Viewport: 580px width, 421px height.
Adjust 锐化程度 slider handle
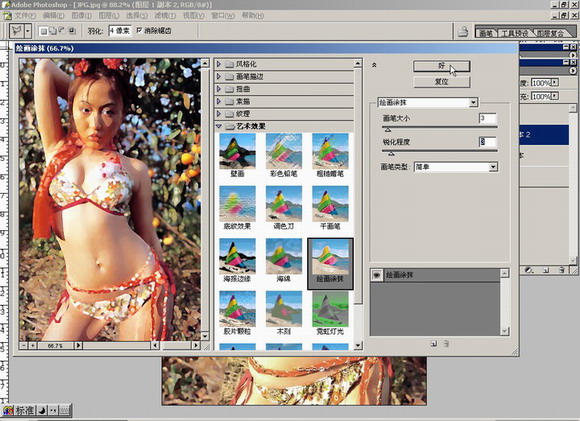pyautogui.click(x=391, y=154)
